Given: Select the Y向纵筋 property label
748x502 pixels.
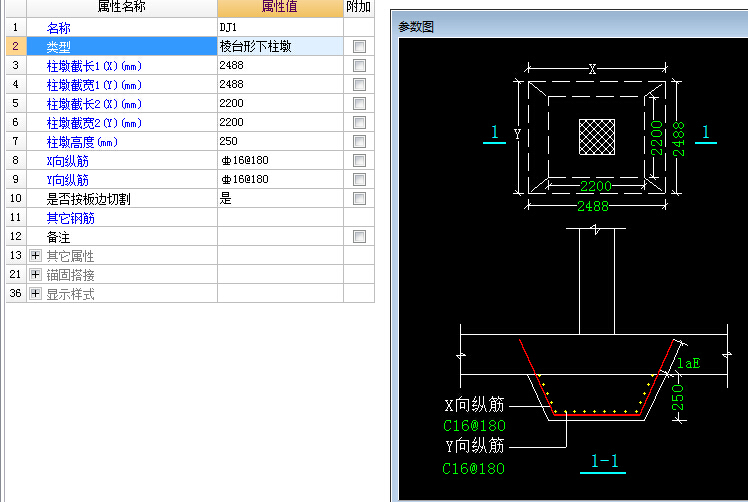Looking at the screenshot, I should tap(68, 180).
